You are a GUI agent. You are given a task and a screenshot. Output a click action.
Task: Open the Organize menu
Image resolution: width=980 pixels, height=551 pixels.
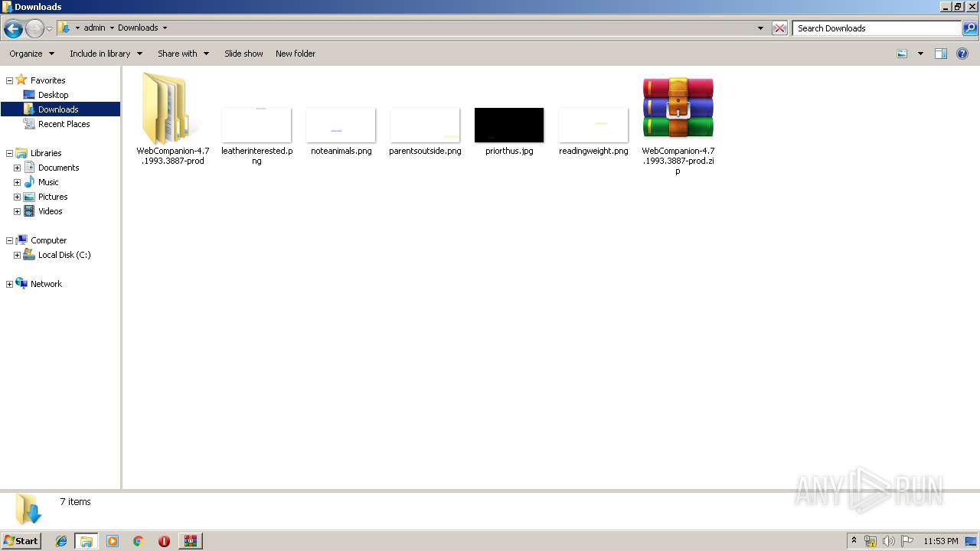(x=31, y=54)
